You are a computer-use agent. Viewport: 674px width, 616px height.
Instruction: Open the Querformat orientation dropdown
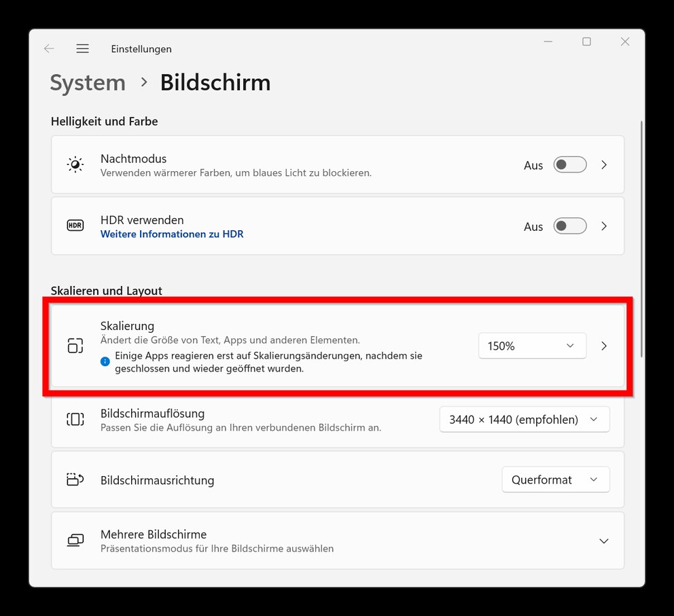pyautogui.click(x=555, y=479)
